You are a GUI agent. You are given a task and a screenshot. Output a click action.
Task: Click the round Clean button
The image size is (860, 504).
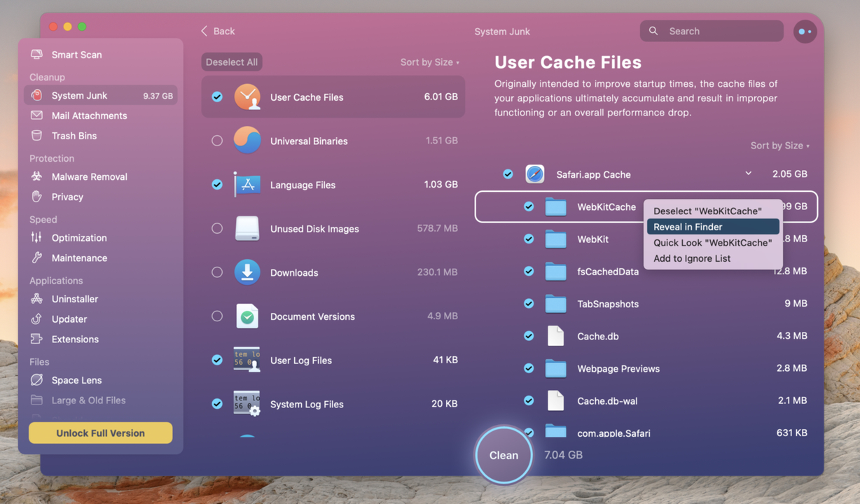(x=504, y=455)
